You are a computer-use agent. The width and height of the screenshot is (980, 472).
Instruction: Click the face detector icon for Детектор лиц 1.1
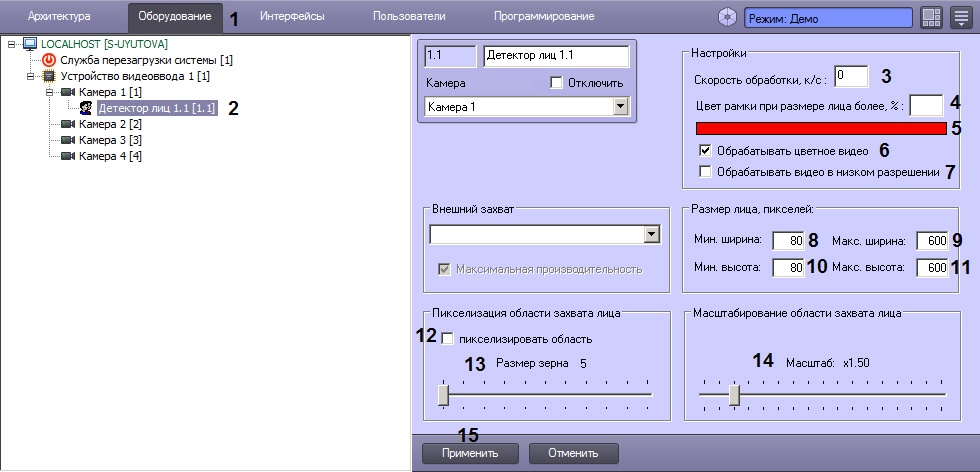tap(87, 108)
